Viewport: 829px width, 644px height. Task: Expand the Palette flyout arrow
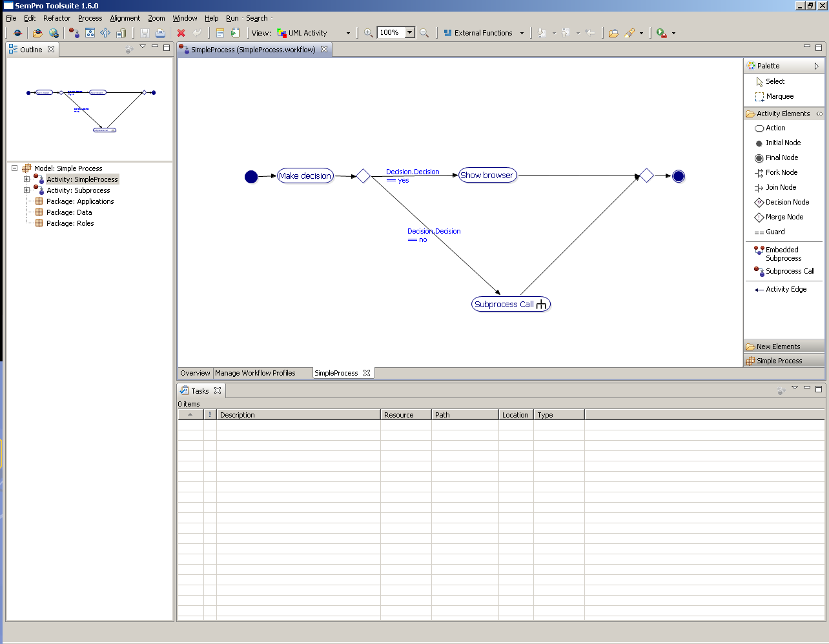816,66
